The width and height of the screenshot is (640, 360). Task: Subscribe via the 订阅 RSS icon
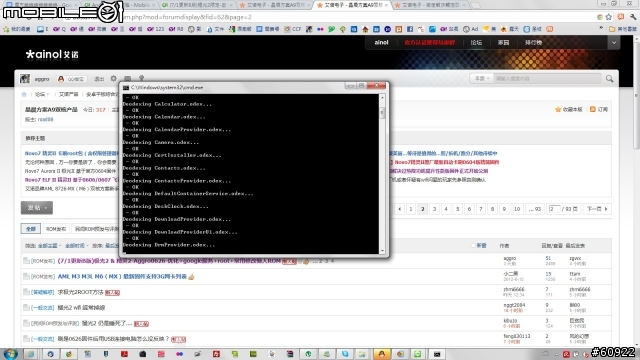coord(593,109)
